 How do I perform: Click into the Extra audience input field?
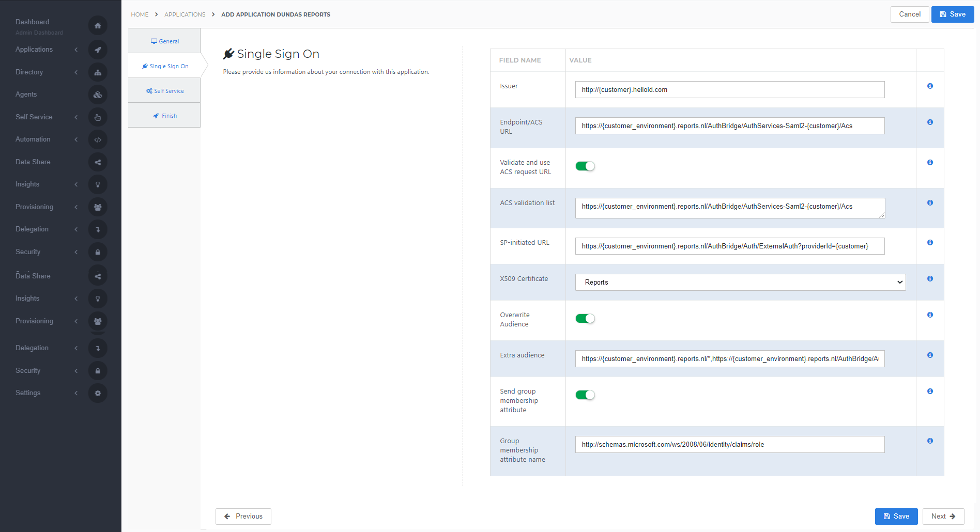(730, 359)
